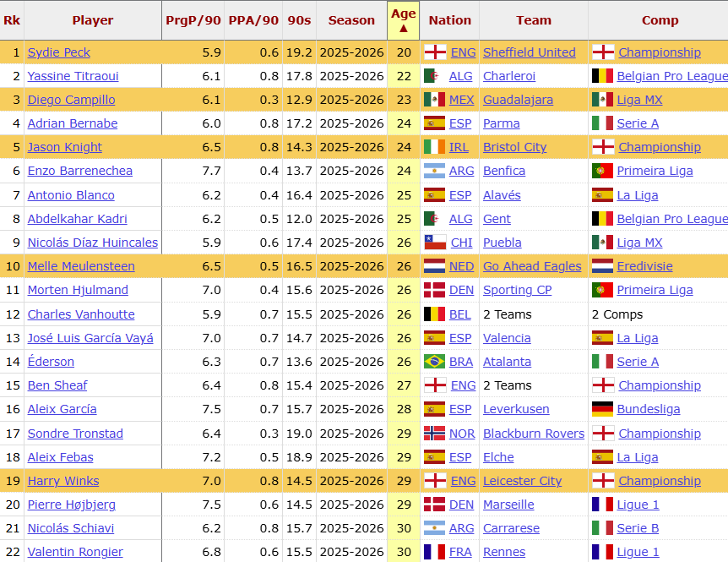
Task: Sort by Comp column header
Action: pyautogui.click(x=660, y=20)
